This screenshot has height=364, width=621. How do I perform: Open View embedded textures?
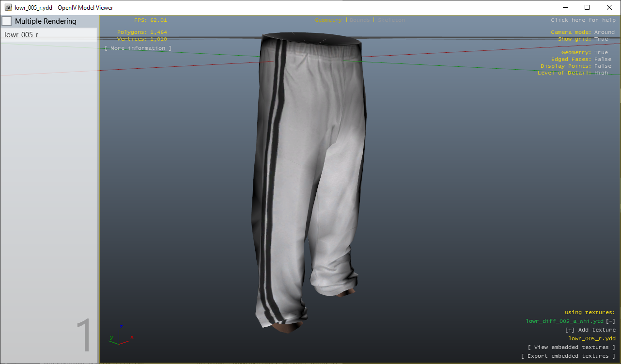point(571,347)
